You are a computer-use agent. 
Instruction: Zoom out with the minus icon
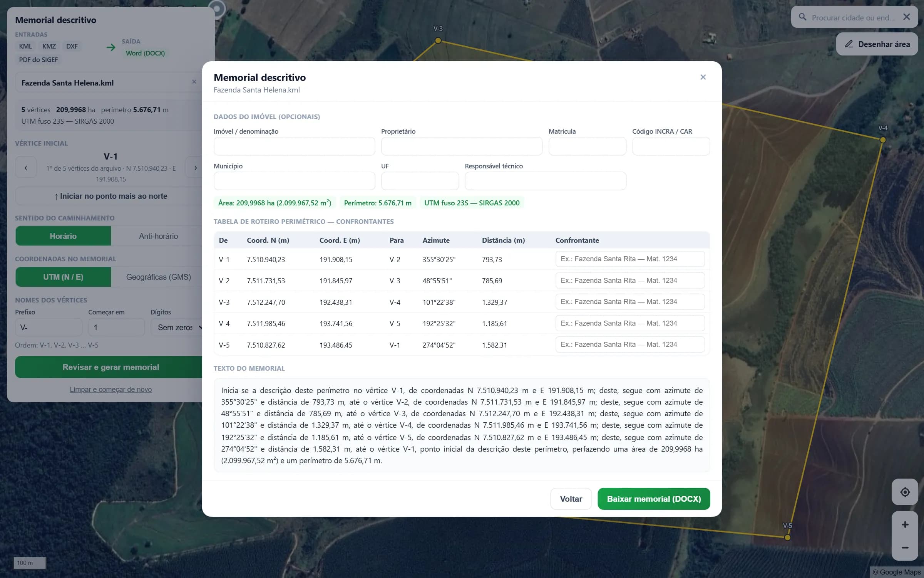tap(905, 548)
